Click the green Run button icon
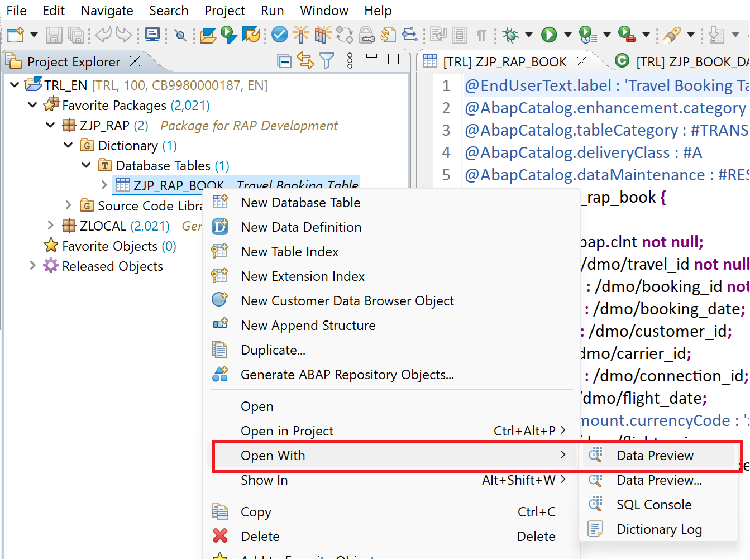 (549, 35)
